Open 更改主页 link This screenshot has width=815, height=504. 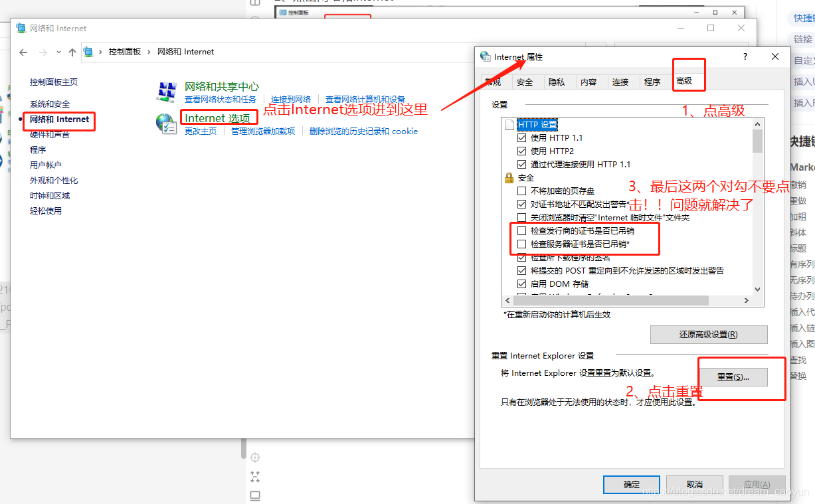tap(201, 131)
